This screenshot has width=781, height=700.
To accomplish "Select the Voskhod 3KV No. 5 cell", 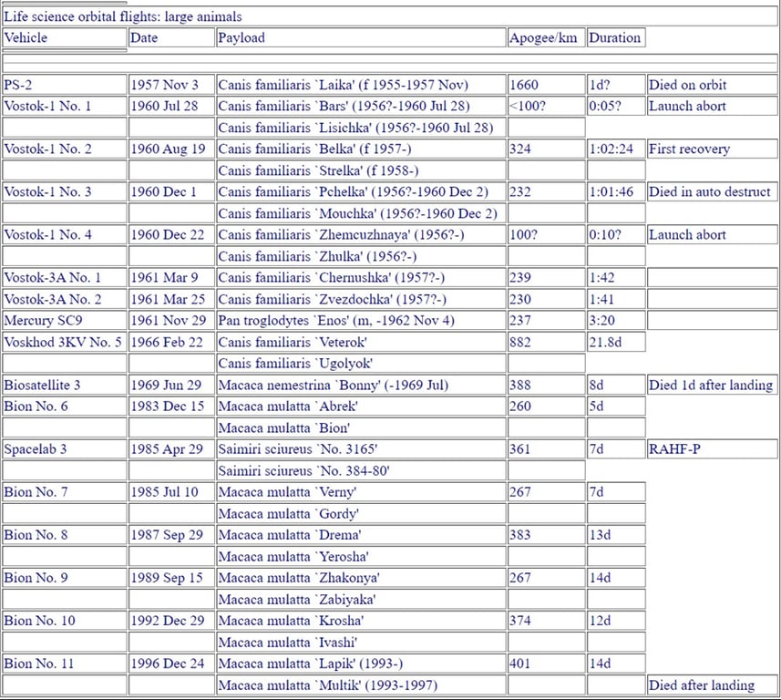I will [65, 342].
